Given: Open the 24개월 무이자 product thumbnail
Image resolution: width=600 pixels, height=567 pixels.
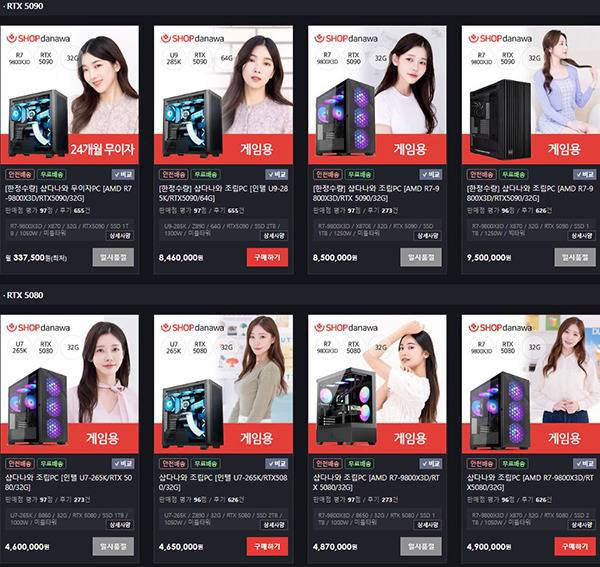Looking at the screenshot, I should click(x=70, y=95).
